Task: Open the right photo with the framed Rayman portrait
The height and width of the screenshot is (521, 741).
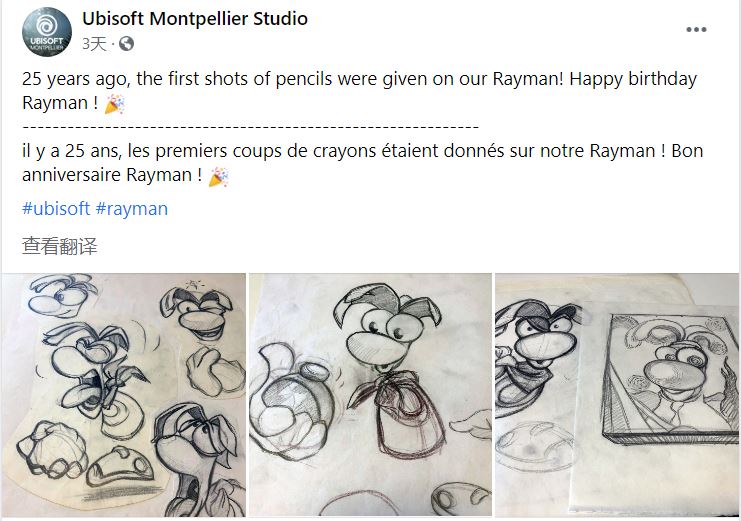Action: pyautogui.click(x=617, y=395)
